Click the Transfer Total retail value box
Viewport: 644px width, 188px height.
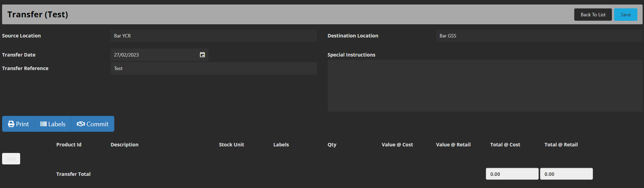coord(566,174)
